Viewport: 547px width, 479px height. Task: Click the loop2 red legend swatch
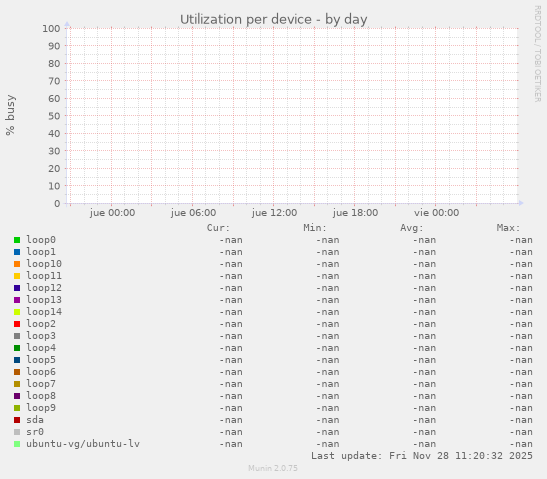coord(17,324)
